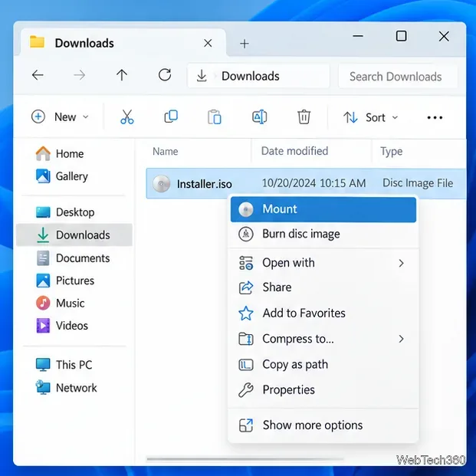476x476 pixels.
Task: Open Music in the sidebar
Action: pos(61,303)
